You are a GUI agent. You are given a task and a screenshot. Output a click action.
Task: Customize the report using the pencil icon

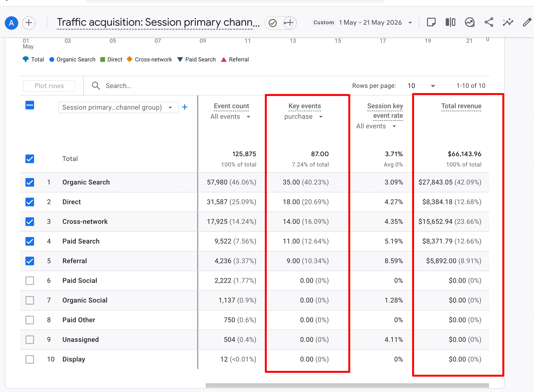coord(527,22)
